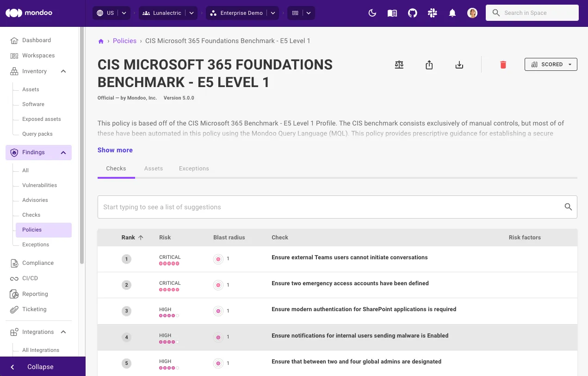The height and width of the screenshot is (376, 588).
Task: Click the home breadcrumb icon
Action: [101, 41]
